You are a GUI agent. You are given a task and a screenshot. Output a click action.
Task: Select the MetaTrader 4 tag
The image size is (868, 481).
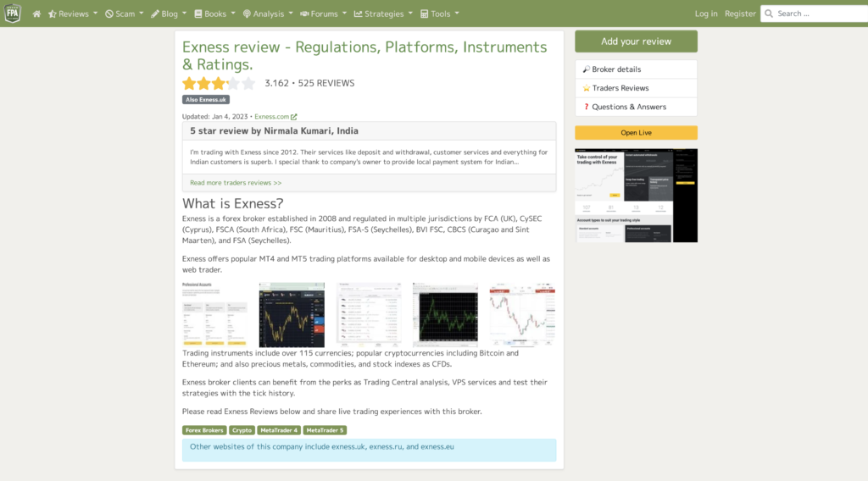[x=279, y=430]
